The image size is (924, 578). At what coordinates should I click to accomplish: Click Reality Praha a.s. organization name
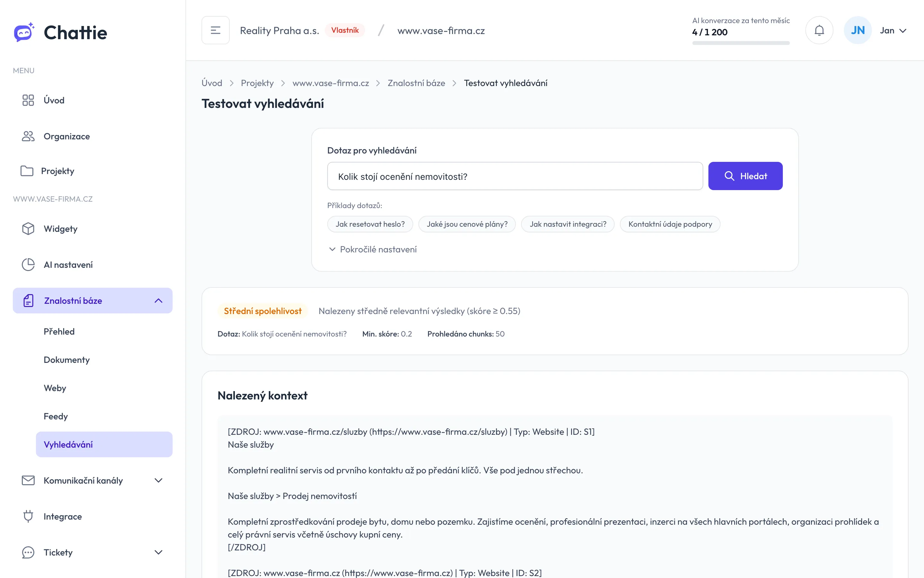coord(279,31)
